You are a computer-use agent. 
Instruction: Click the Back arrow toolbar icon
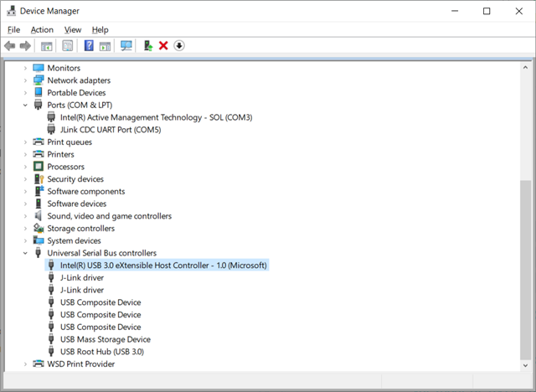9,45
